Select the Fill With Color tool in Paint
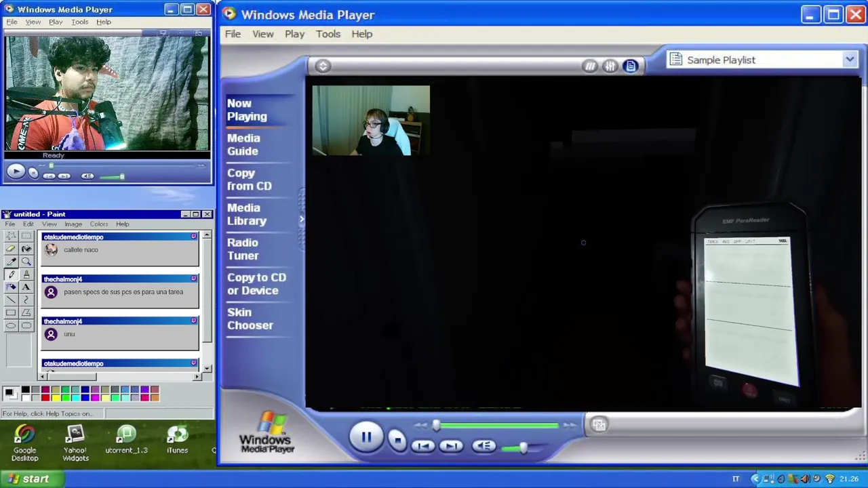The image size is (868, 488). click(26, 249)
